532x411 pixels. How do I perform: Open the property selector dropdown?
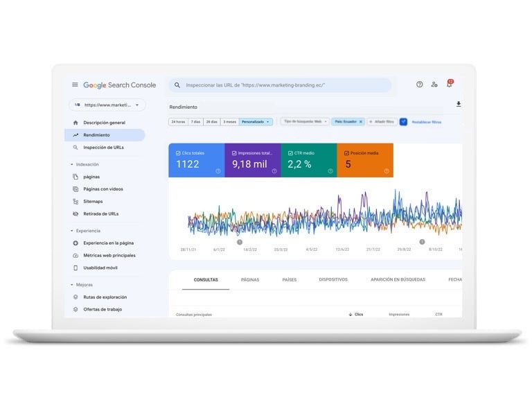[x=107, y=105]
